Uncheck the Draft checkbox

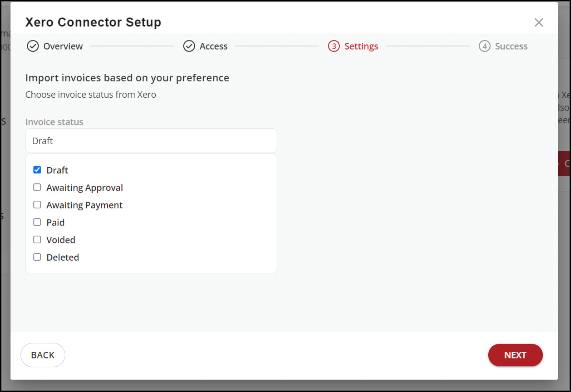pyautogui.click(x=37, y=170)
